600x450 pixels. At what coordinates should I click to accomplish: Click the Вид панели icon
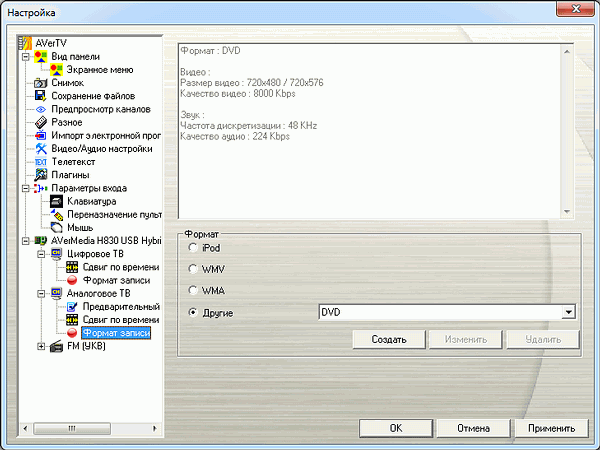41,57
